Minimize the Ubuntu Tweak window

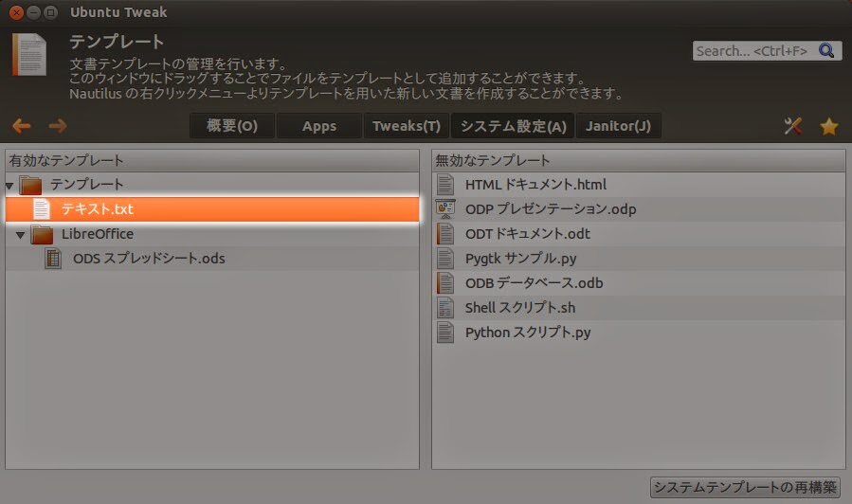coord(34,12)
